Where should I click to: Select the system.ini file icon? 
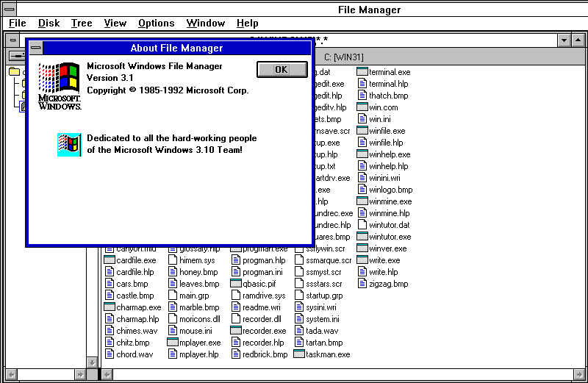coord(299,319)
